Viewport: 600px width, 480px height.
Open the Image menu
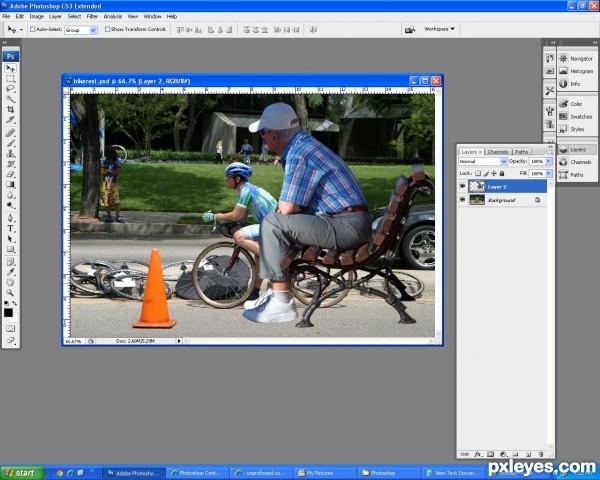click(37, 16)
